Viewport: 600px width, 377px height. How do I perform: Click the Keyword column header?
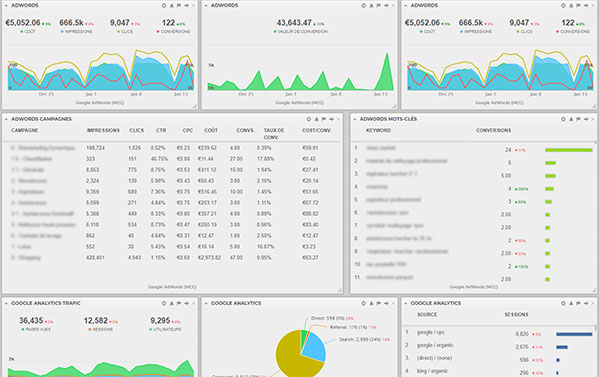point(378,131)
